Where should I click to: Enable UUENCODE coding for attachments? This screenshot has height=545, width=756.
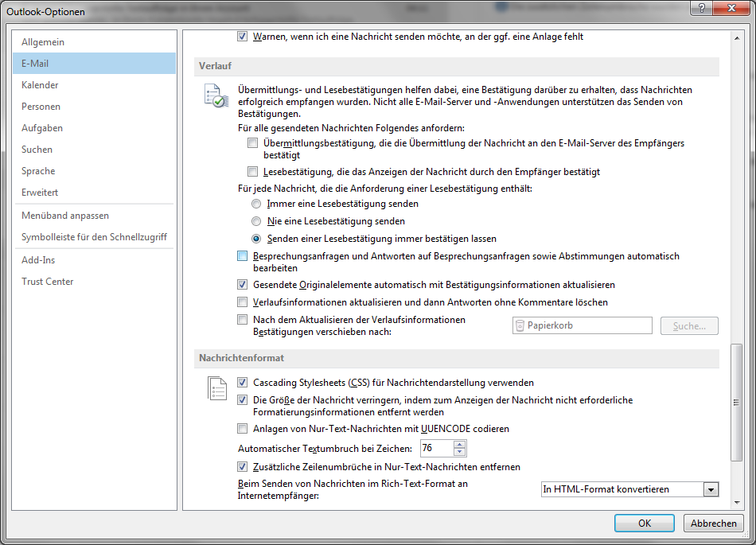click(x=243, y=428)
